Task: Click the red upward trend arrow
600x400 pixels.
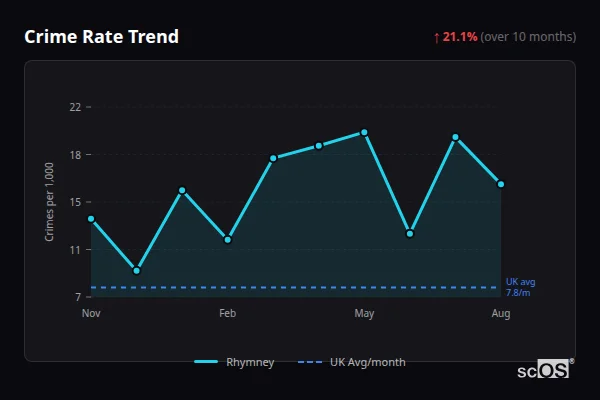Action: (437, 38)
